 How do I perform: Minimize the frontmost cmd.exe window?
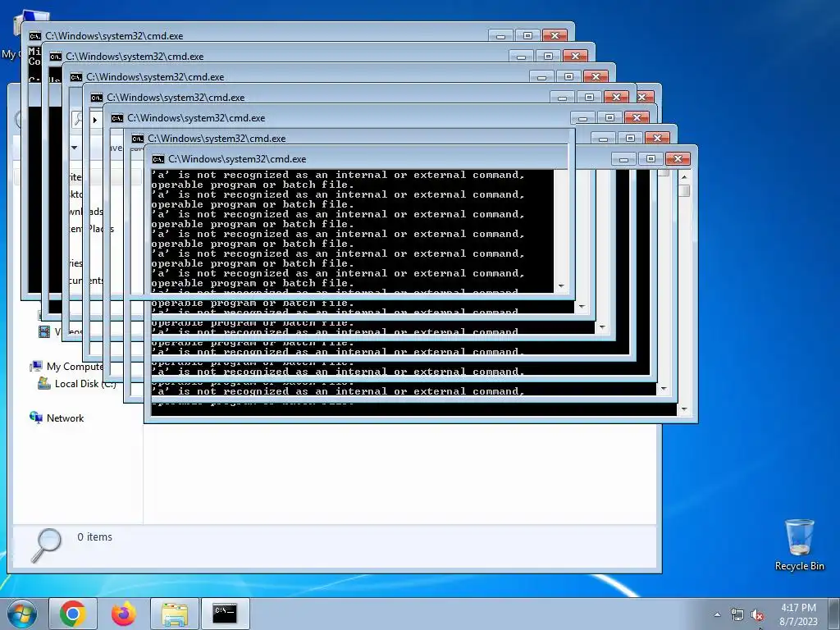click(623, 159)
